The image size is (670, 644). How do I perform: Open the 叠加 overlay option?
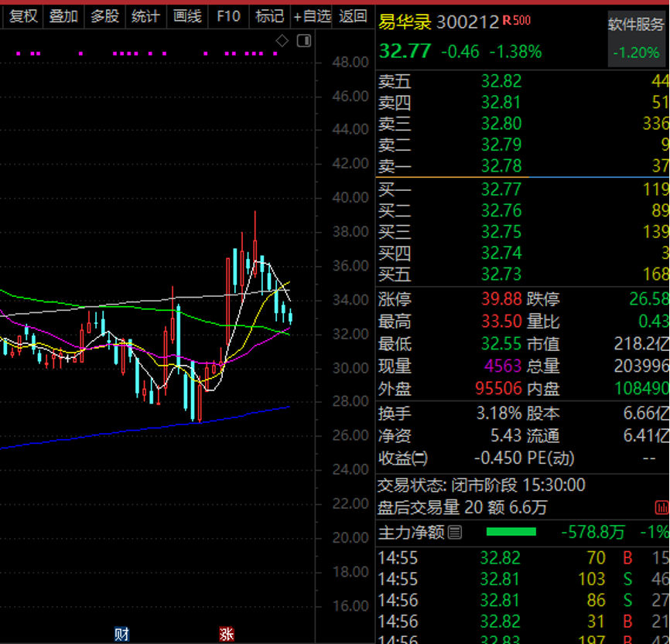tap(63, 17)
